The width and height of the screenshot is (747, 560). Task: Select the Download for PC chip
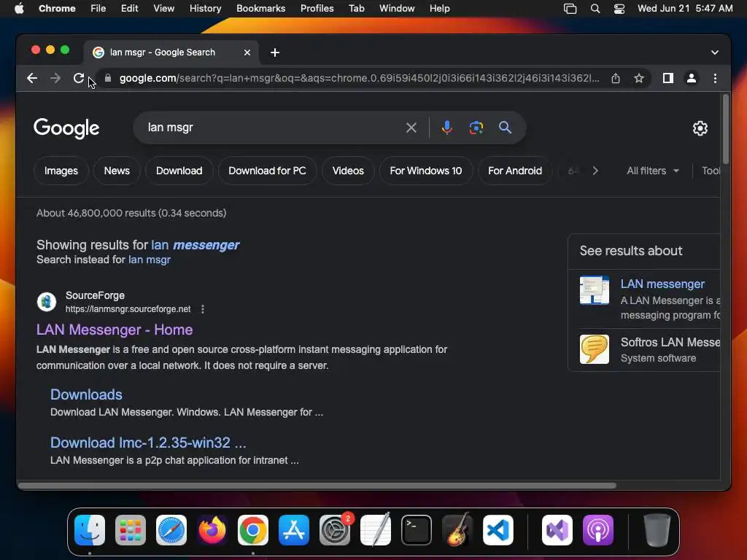(267, 171)
